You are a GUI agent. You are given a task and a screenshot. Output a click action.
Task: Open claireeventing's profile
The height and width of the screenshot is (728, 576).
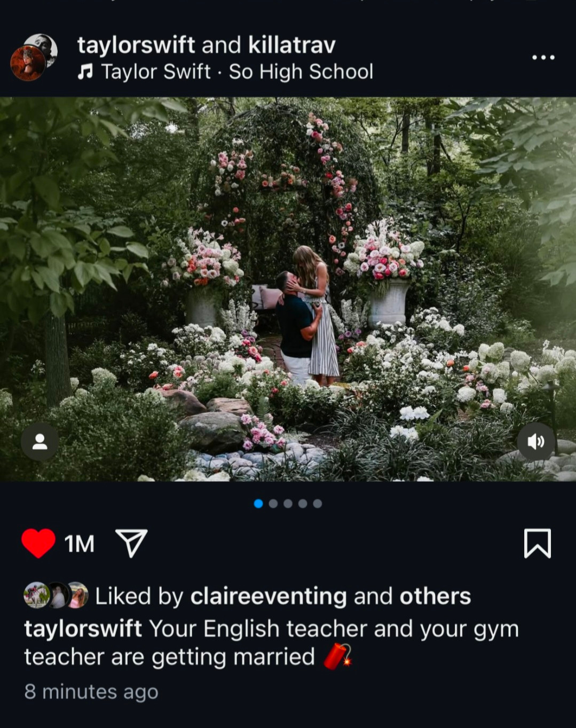click(x=269, y=596)
